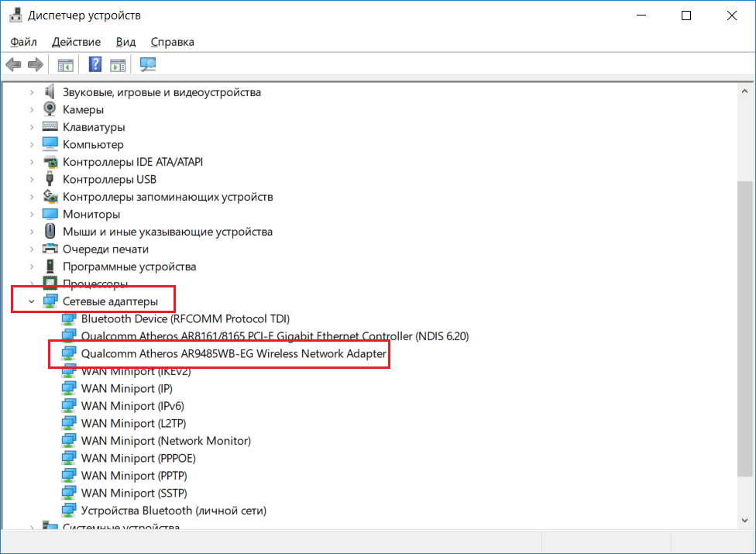Select Qualcomm Atheros AR9485WB-EG Wireless Network Adapter
The image size is (756, 554).
click(x=233, y=353)
